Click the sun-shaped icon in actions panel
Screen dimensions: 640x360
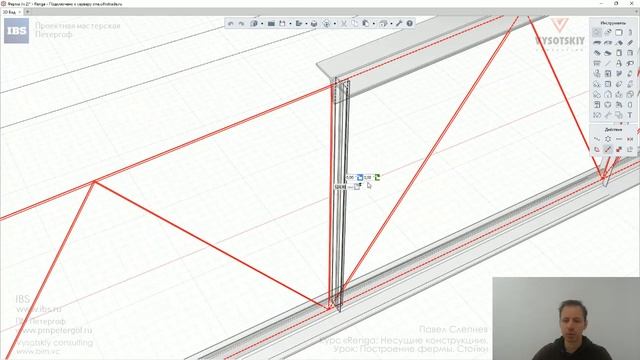[x=608, y=139]
